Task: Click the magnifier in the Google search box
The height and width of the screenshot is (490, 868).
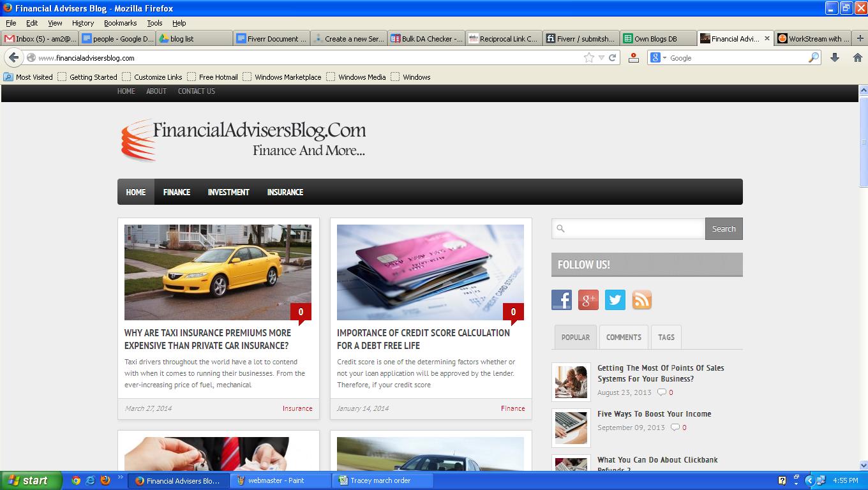Action: 813,57
